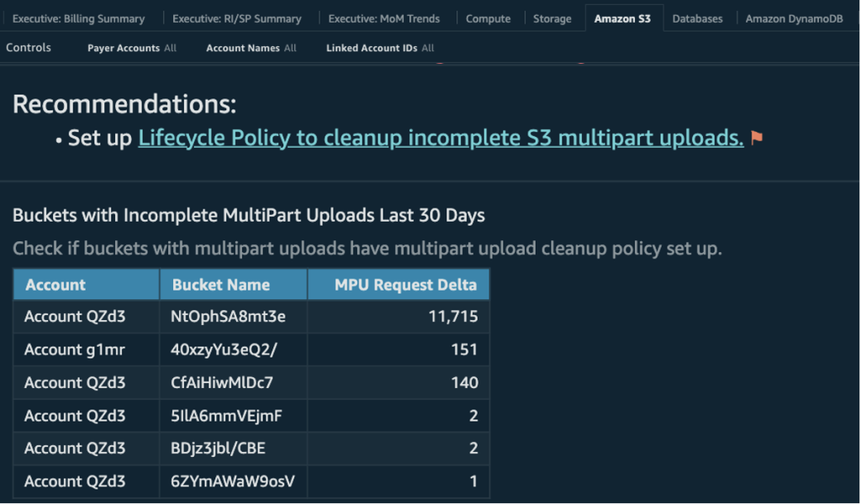The height and width of the screenshot is (504, 861).
Task: Sort by MPU Request Delta column header
Action: 399,285
